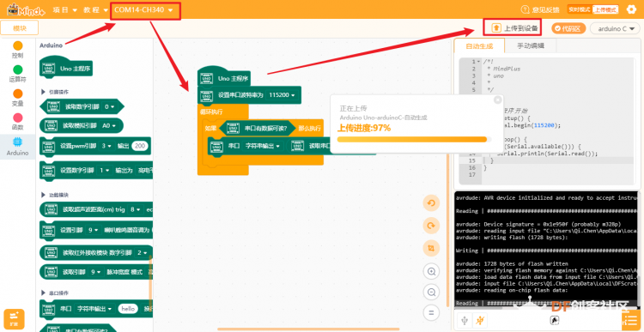Open the baud rate 115200 dropdown
Viewport: 644px width, 332px height.
(x=282, y=95)
